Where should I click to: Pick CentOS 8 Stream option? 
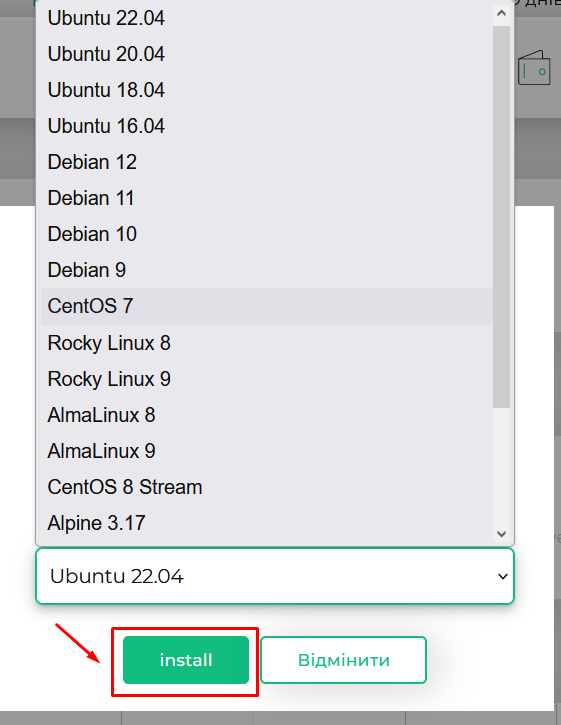tap(267, 487)
